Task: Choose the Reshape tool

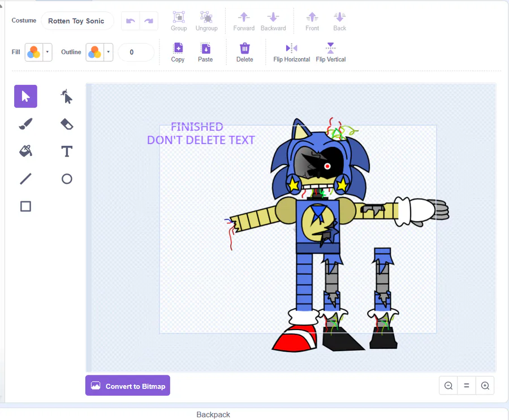Action: (67, 97)
